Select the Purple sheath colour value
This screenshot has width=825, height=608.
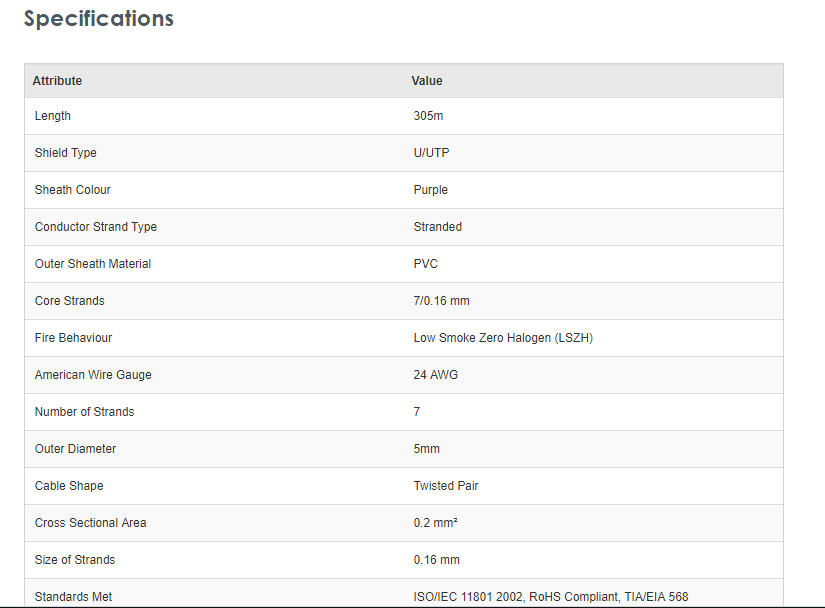431,190
